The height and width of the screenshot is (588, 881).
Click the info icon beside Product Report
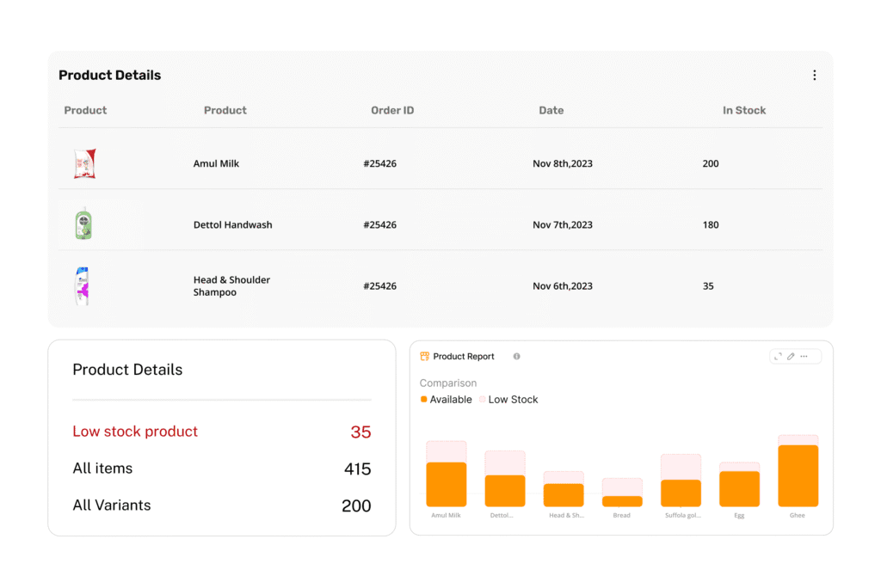516,356
